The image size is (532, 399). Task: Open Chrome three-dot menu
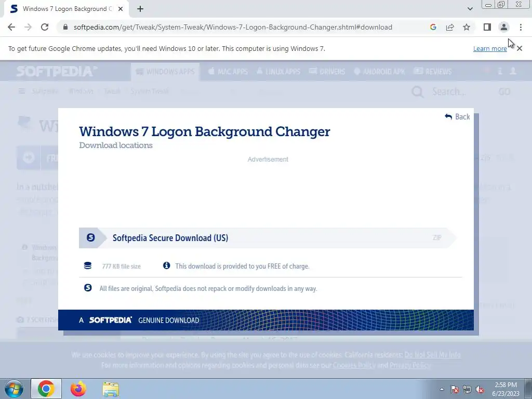pos(521,27)
